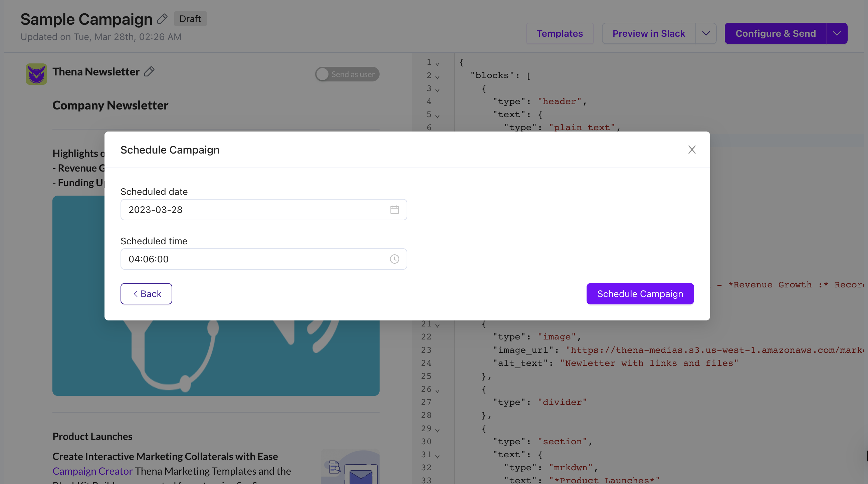868x484 pixels.
Task: Click the clock icon in Scheduled time
Action: coord(394,259)
